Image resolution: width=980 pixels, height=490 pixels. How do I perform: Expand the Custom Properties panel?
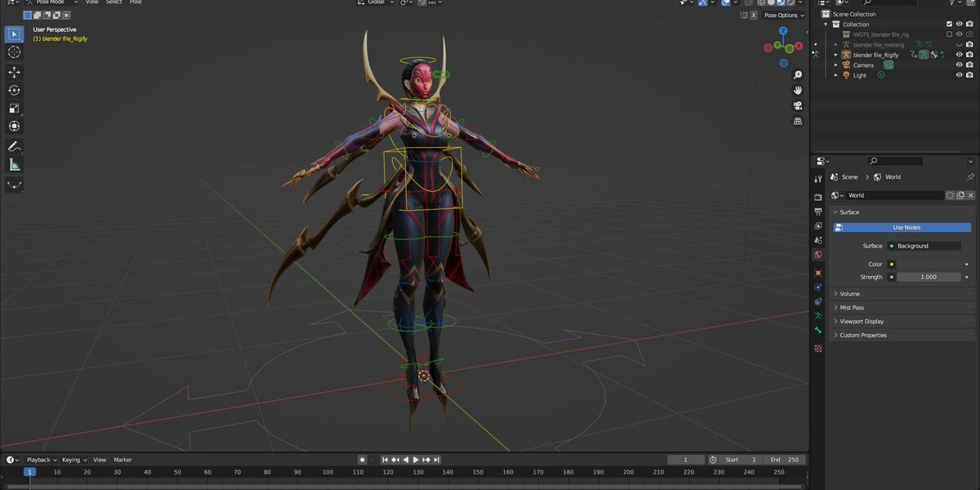pos(902,335)
